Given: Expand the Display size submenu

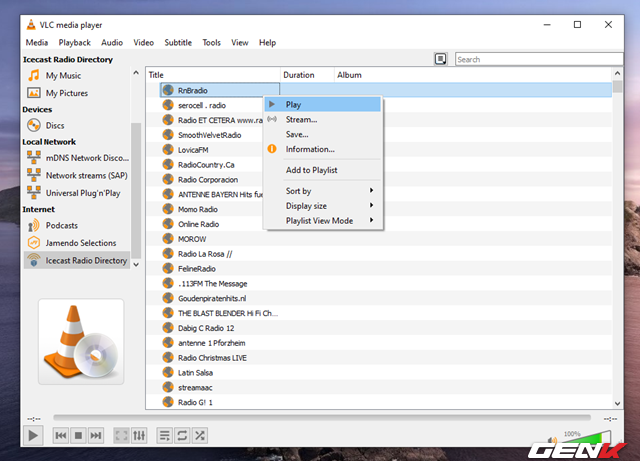Looking at the screenshot, I should point(323,206).
